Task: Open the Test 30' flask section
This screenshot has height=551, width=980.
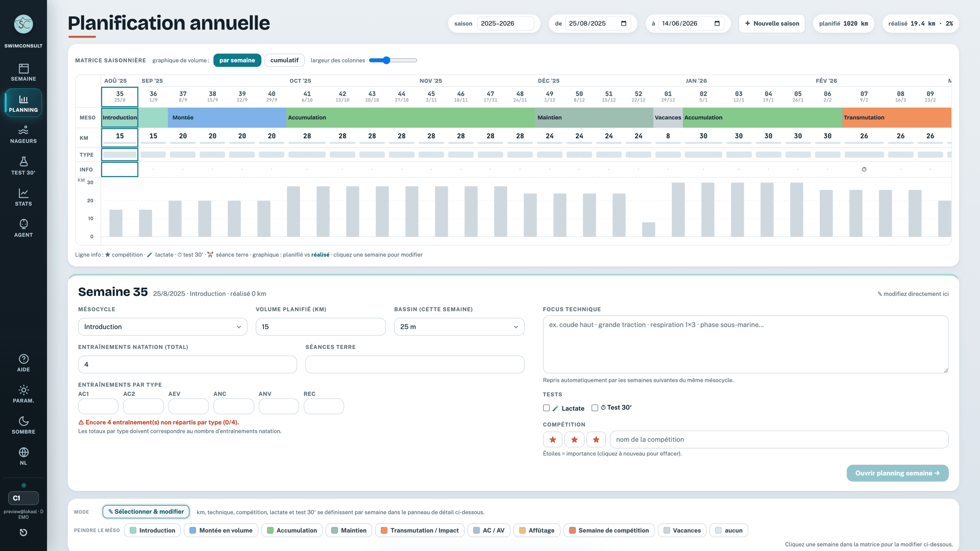Action: [x=23, y=166]
